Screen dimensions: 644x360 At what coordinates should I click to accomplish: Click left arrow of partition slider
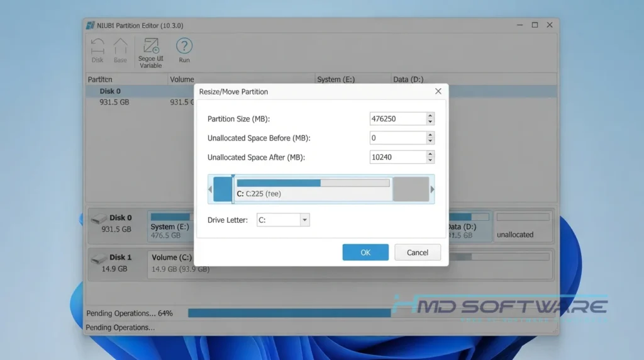[x=210, y=189]
